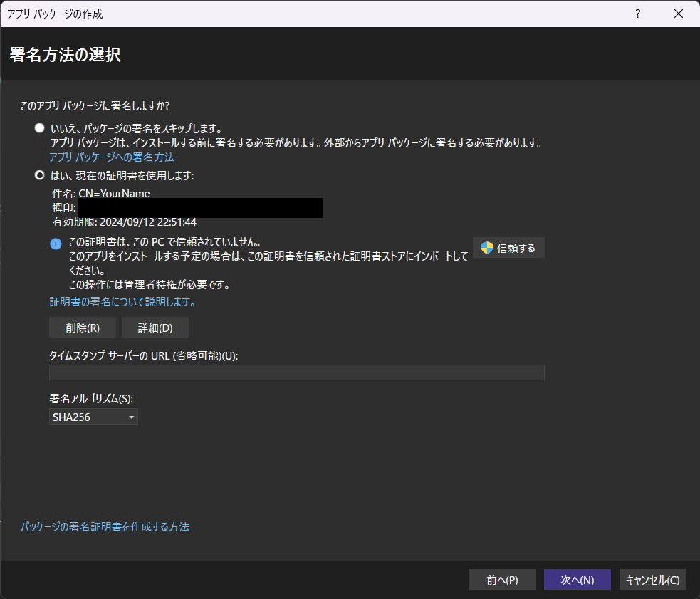
Task: Open dialog help with the question mark icon
Action: pos(637,14)
